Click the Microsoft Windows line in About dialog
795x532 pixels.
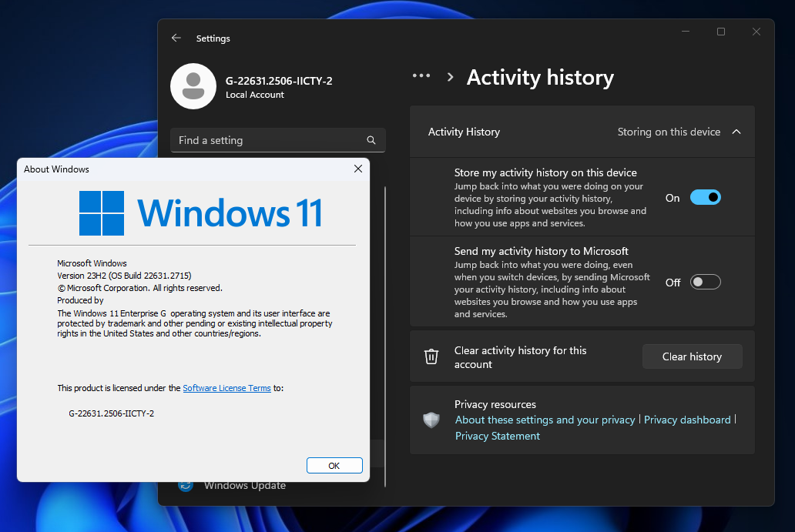(x=92, y=263)
